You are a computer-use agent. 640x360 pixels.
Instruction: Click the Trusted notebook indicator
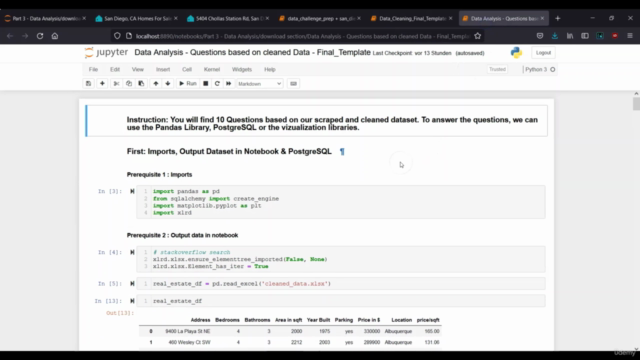pos(497,69)
